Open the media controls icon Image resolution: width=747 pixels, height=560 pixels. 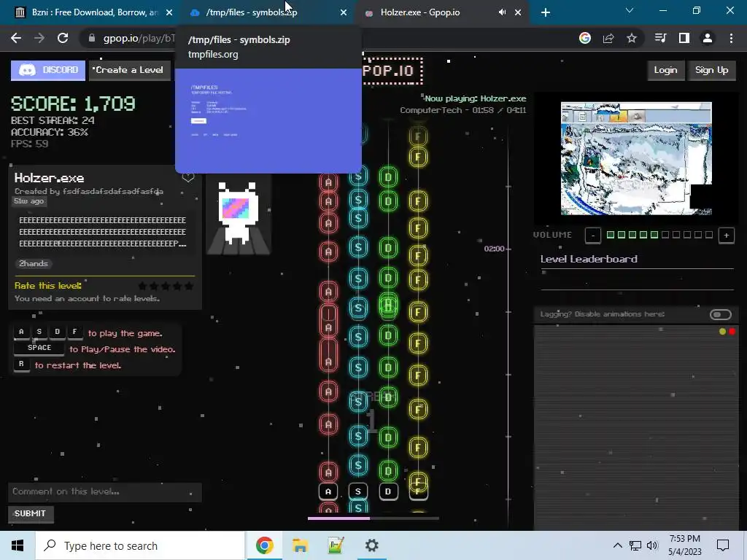tap(660, 38)
